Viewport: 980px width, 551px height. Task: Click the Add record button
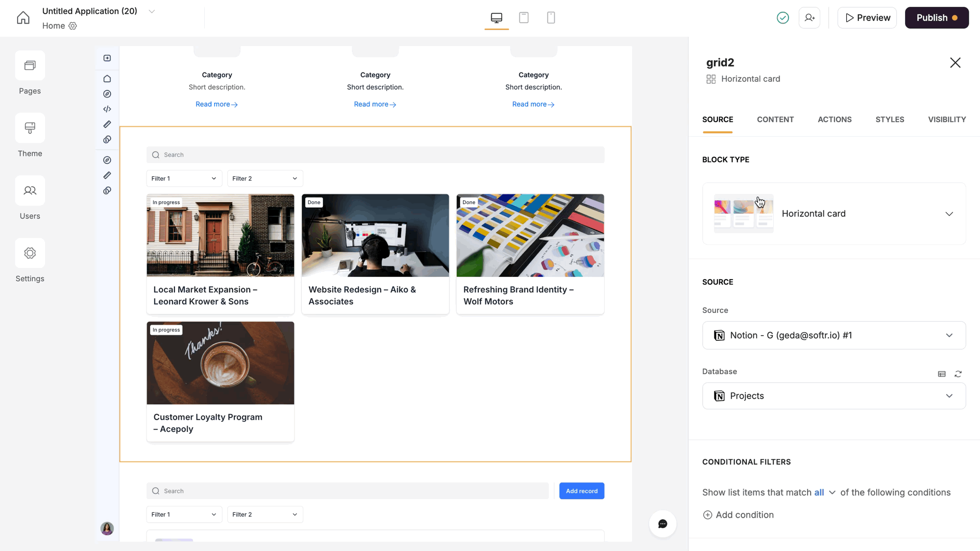pos(582,491)
